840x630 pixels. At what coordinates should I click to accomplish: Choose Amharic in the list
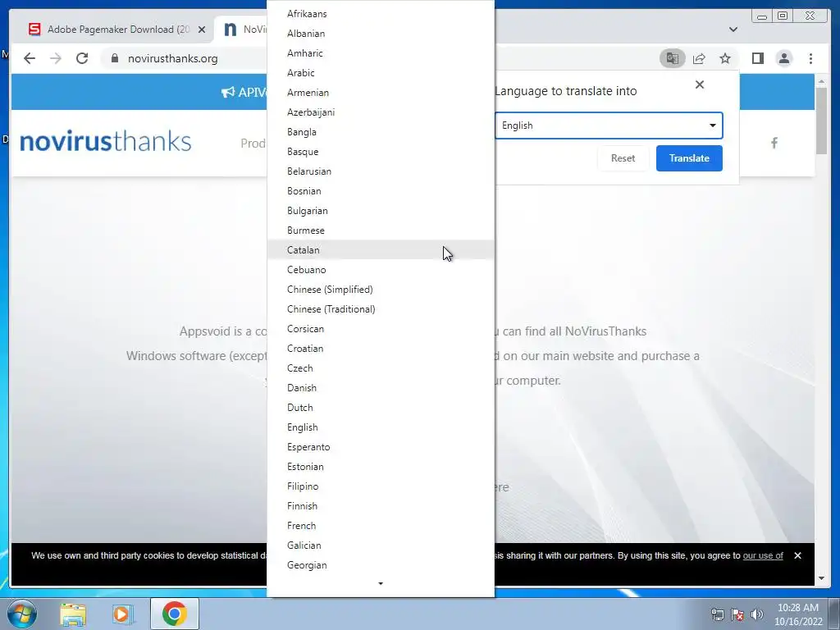[381, 53]
